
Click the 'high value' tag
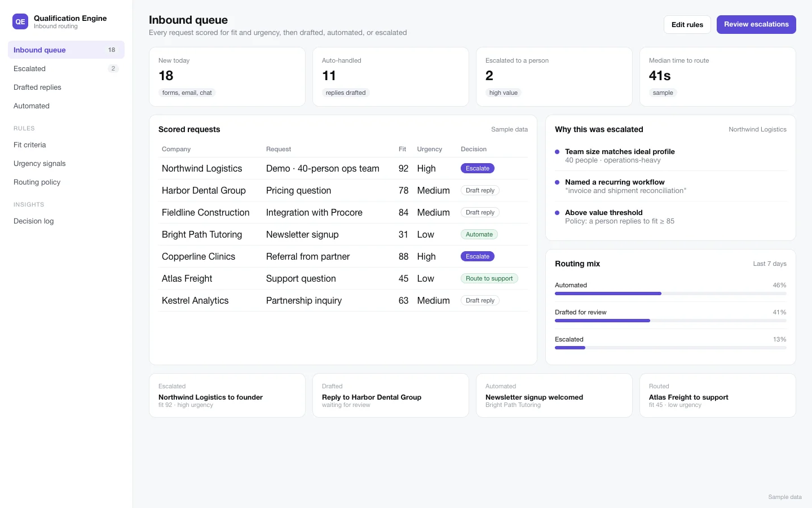504,93
